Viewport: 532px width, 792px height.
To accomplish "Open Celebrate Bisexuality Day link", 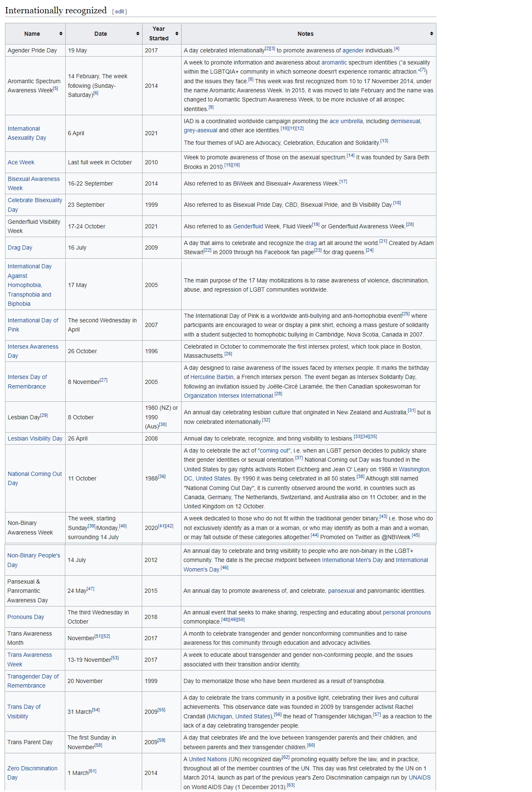I will (35, 205).
